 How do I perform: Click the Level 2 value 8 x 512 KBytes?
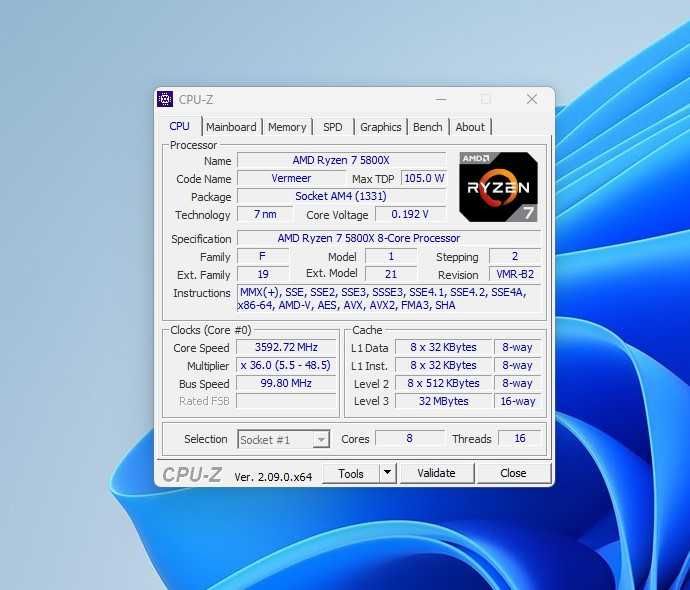(x=444, y=383)
